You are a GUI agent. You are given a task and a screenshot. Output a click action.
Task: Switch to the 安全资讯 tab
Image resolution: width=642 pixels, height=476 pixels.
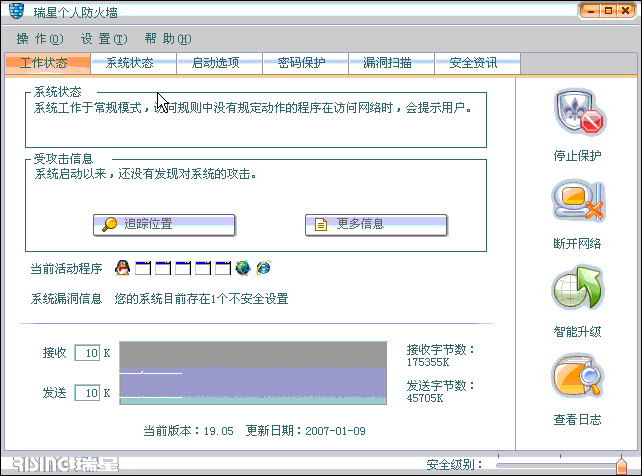pos(477,63)
